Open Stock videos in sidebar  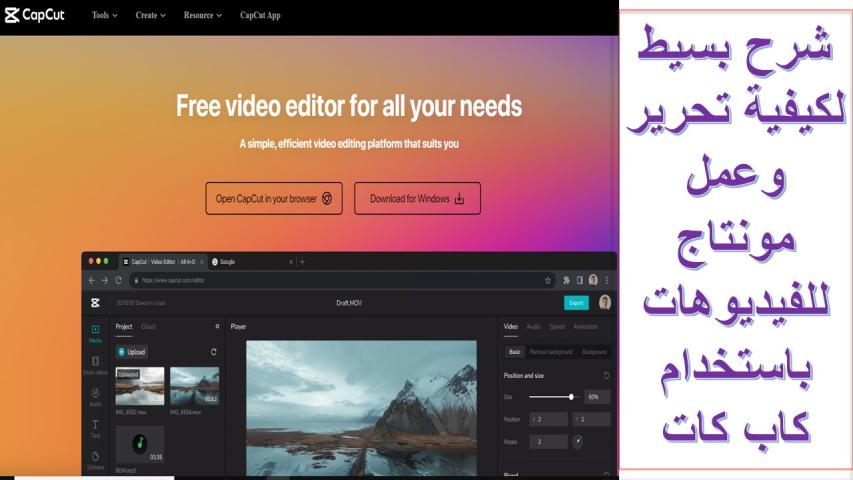pos(95,366)
